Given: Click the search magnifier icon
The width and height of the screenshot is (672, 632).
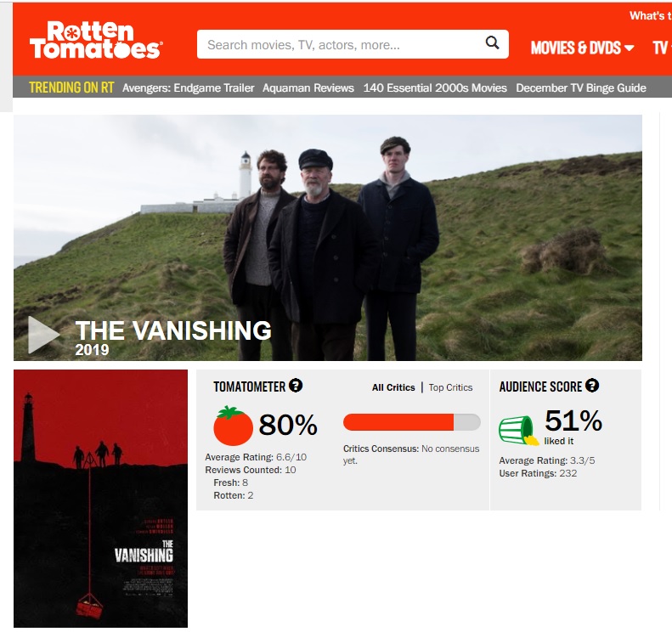Looking at the screenshot, I should [492, 42].
